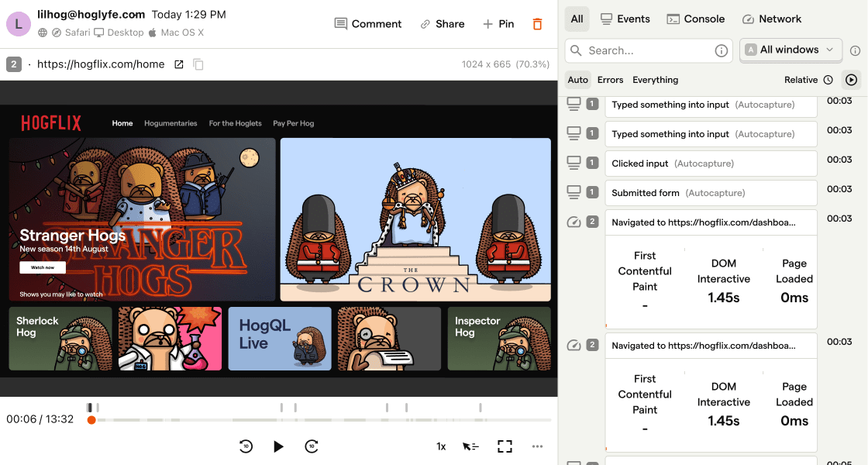Viewport: 868px width, 465px height.
Task: Open the HogQL Live thumbnail
Action: [280, 339]
